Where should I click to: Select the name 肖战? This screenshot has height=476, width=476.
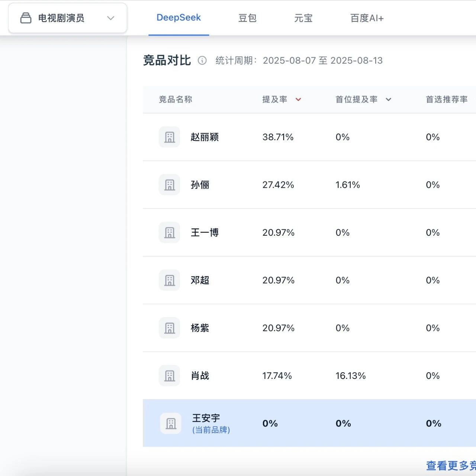coord(200,376)
